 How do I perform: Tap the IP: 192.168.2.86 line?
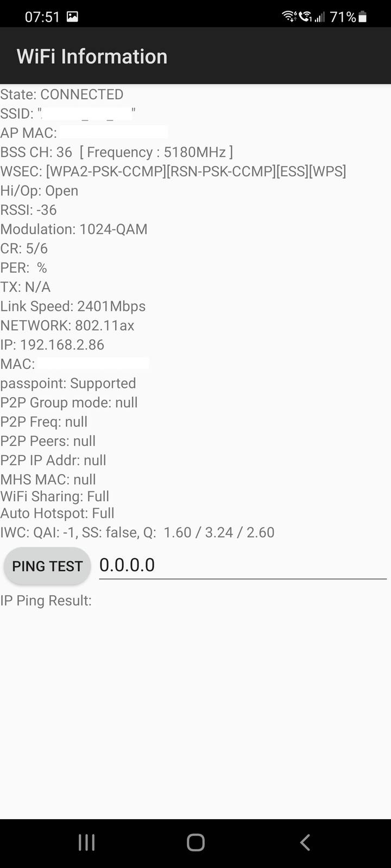pyautogui.click(x=52, y=345)
